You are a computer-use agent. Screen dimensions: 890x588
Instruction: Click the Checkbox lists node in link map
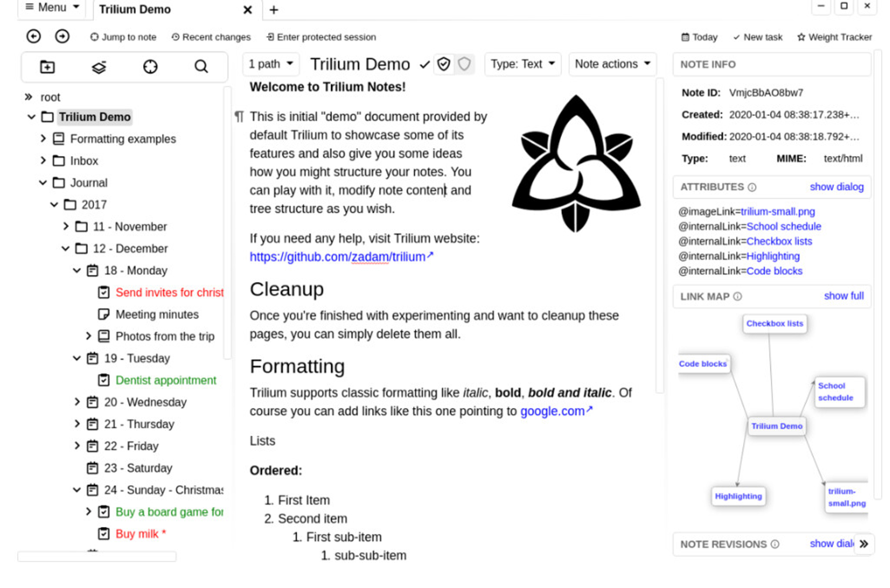tap(775, 324)
